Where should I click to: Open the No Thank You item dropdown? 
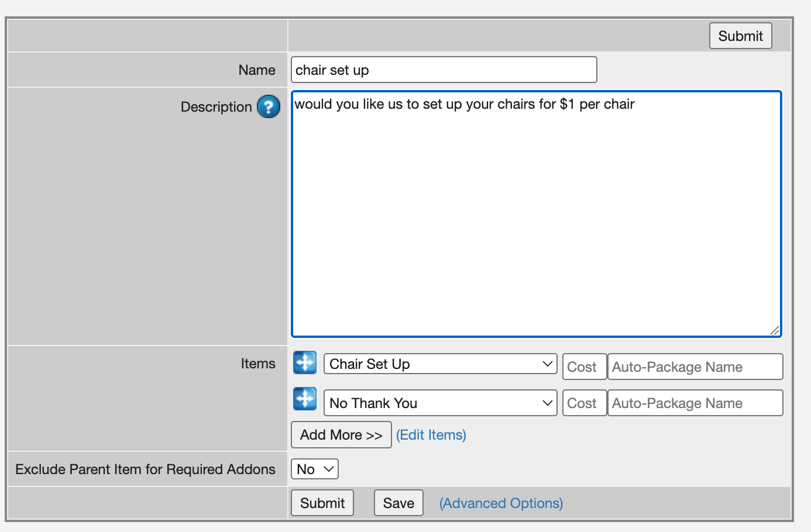click(x=441, y=403)
